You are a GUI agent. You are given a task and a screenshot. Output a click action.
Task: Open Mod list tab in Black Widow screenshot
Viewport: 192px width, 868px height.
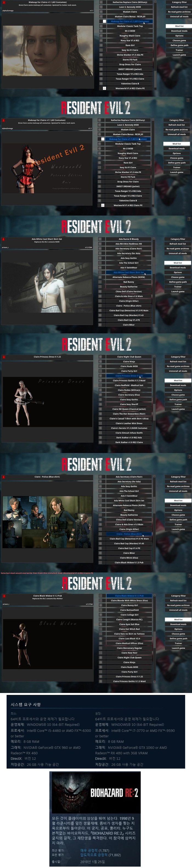click(x=178, y=619)
